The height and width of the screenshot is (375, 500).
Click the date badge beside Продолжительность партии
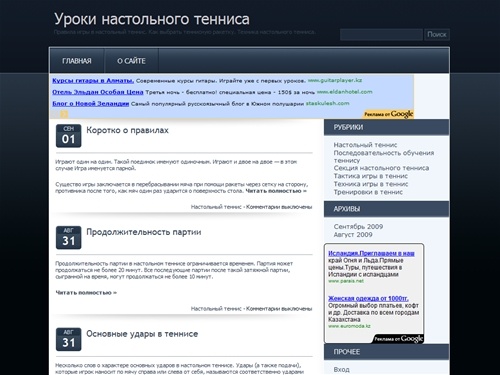click(x=68, y=237)
